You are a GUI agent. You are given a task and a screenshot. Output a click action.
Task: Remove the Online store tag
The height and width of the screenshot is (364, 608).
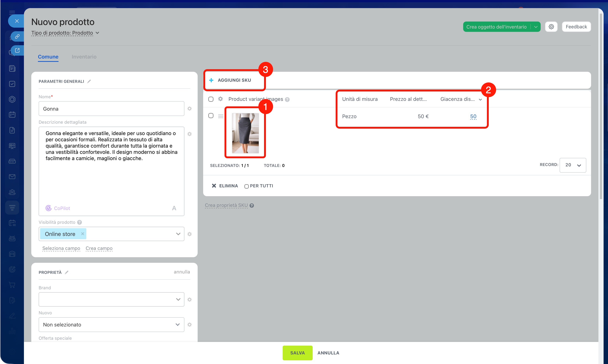[83, 234]
